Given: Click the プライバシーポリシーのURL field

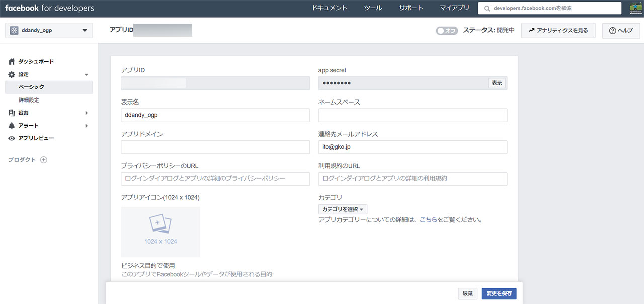Looking at the screenshot, I should coord(215,179).
